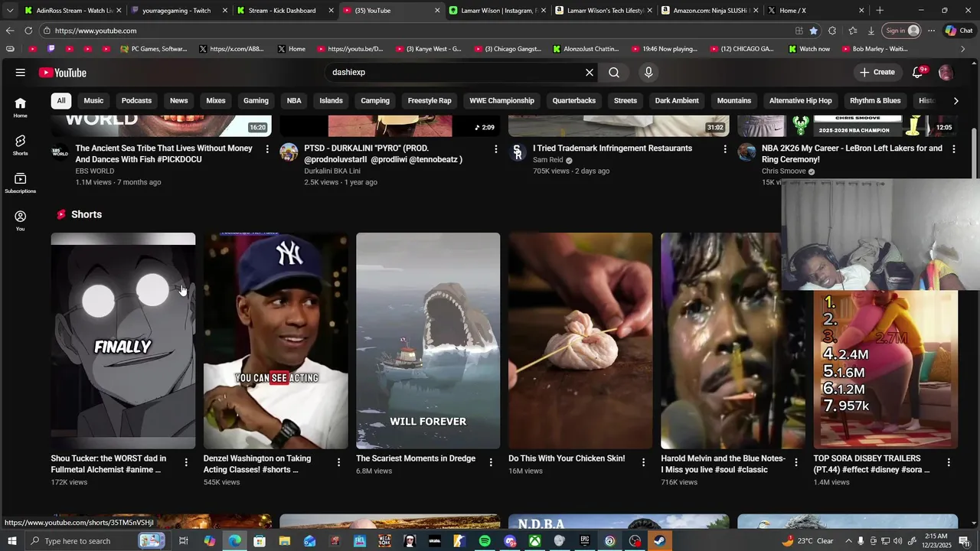Open the YouTube guide hamburger menu
The height and width of the screenshot is (551, 980).
click(20, 73)
